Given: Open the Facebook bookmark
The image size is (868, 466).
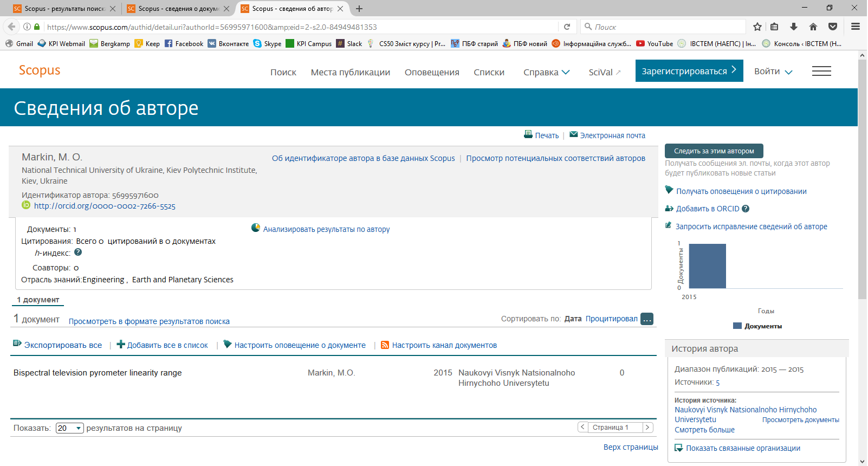Looking at the screenshot, I should click(184, 44).
